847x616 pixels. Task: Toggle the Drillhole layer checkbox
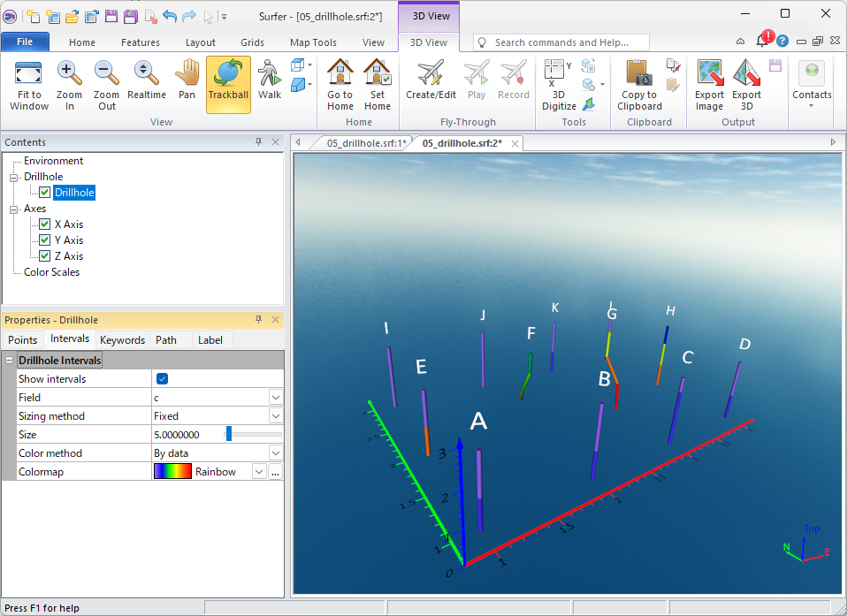point(44,193)
